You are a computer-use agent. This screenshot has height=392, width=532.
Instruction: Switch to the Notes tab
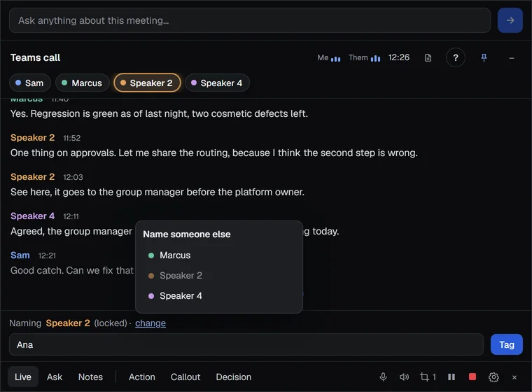pyautogui.click(x=90, y=377)
